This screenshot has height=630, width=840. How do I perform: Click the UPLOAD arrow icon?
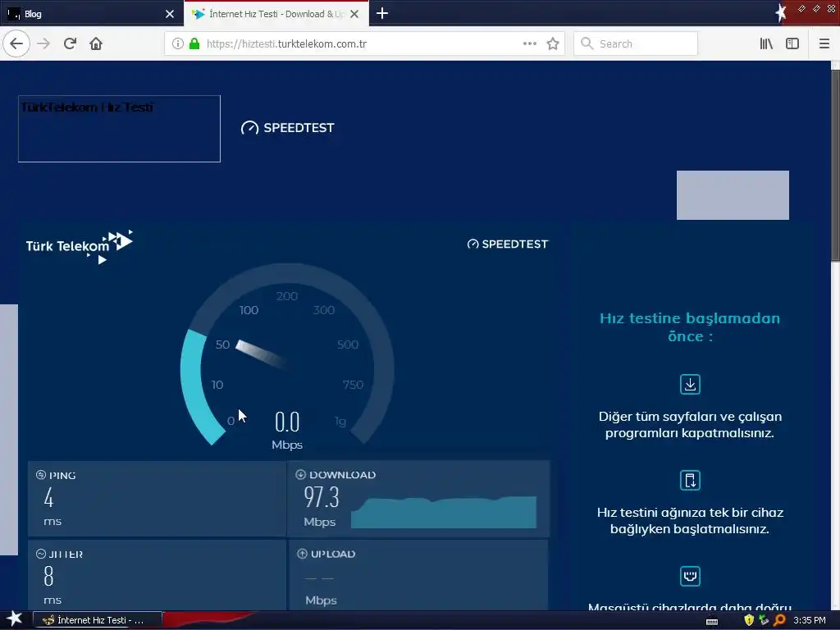302,554
